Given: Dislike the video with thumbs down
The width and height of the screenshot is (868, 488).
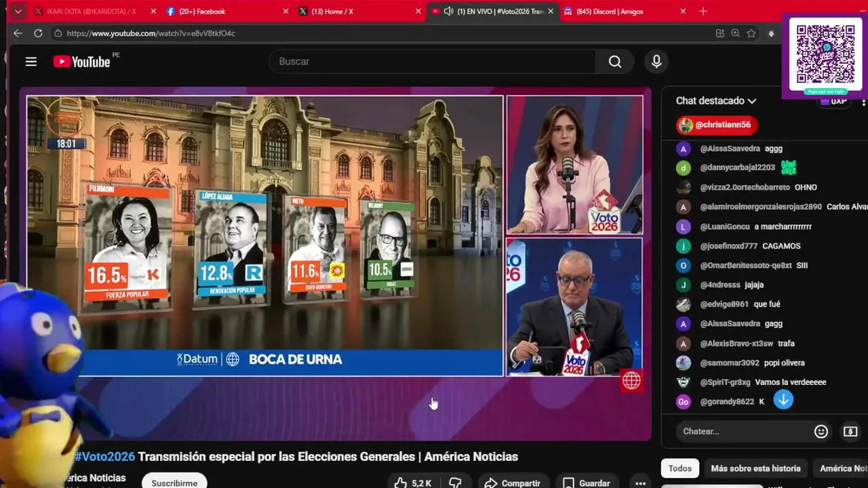Looking at the screenshot, I should click(455, 483).
